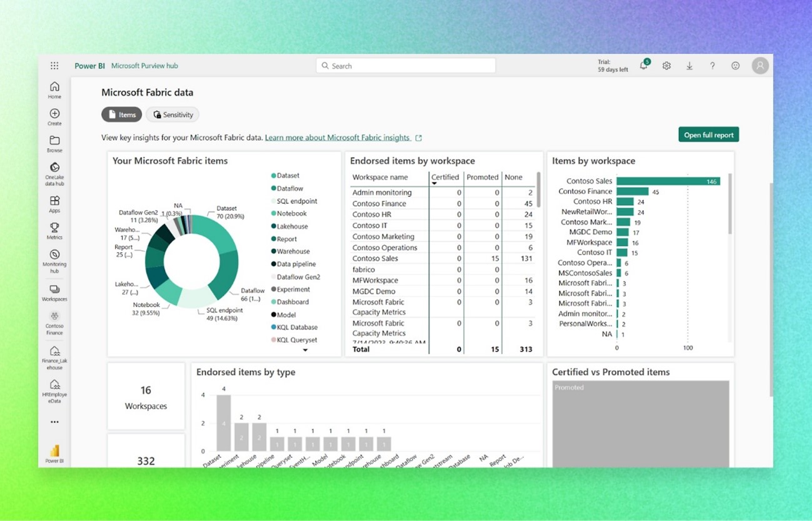The image size is (812, 521).
Task: Switch to the Sensitivity tab
Action: [173, 114]
